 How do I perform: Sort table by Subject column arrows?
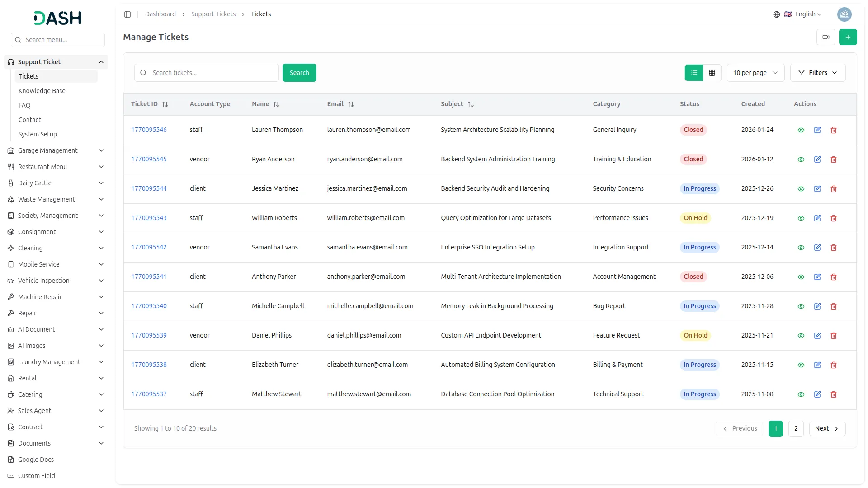471,104
